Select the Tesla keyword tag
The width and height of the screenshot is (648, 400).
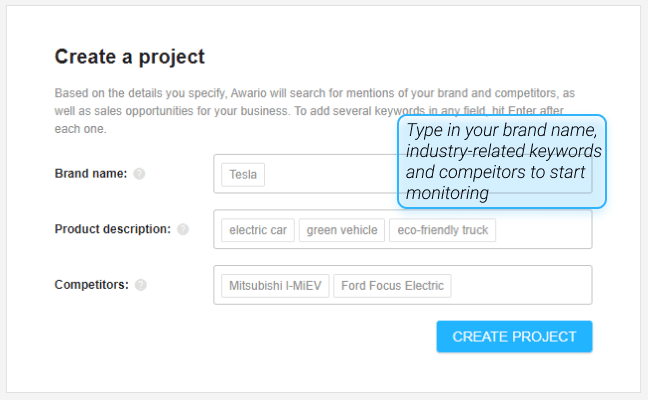[243, 175]
